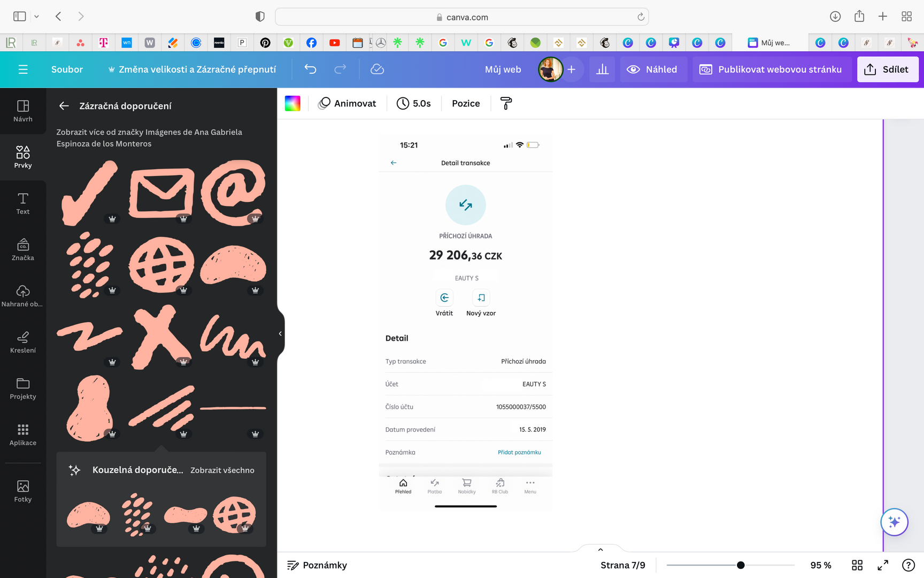Open the Kreslení drawing panel
This screenshot has width=924, height=578.
click(x=23, y=342)
